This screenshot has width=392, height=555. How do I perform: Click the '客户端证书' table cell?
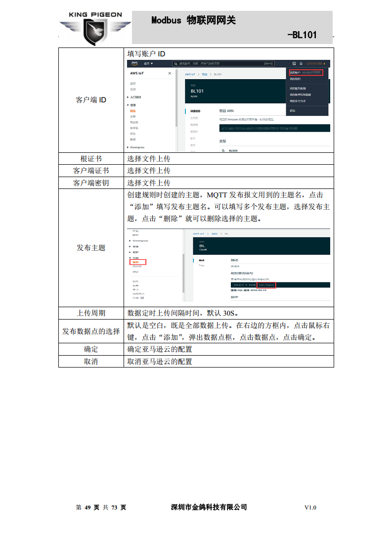pos(91,171)
